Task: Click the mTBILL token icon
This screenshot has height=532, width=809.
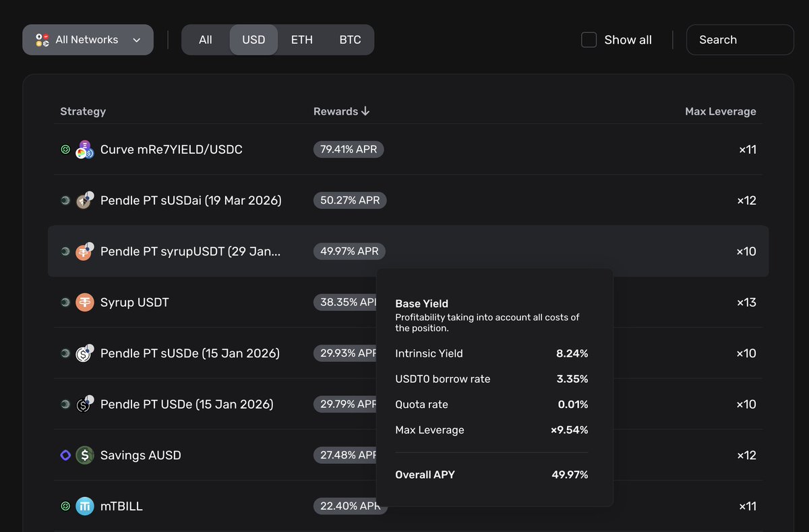Action: (x=84, y=506)
